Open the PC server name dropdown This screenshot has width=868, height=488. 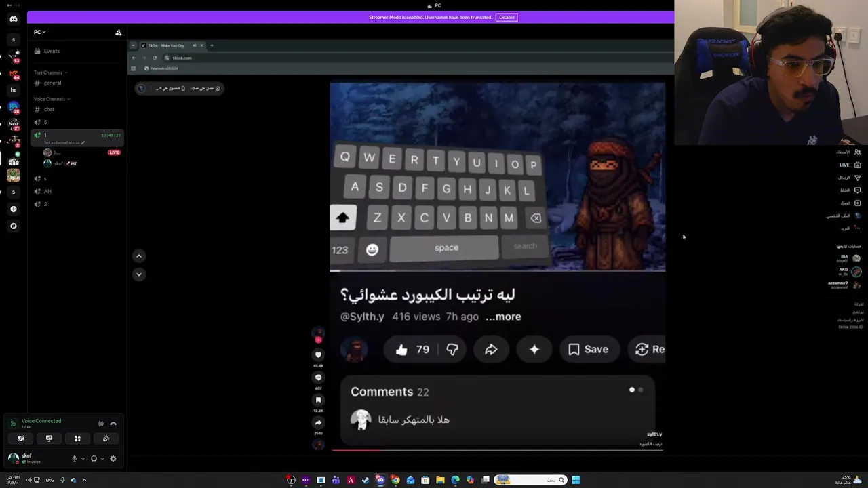click(x=40, y=32)
